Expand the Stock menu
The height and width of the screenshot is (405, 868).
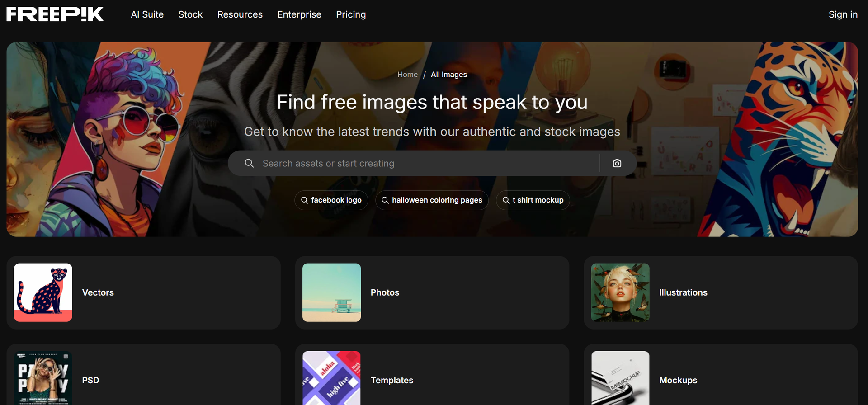click(190, 14)
